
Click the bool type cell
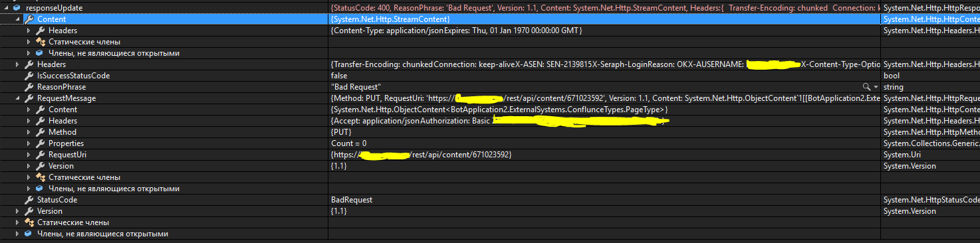coord(891,76)
